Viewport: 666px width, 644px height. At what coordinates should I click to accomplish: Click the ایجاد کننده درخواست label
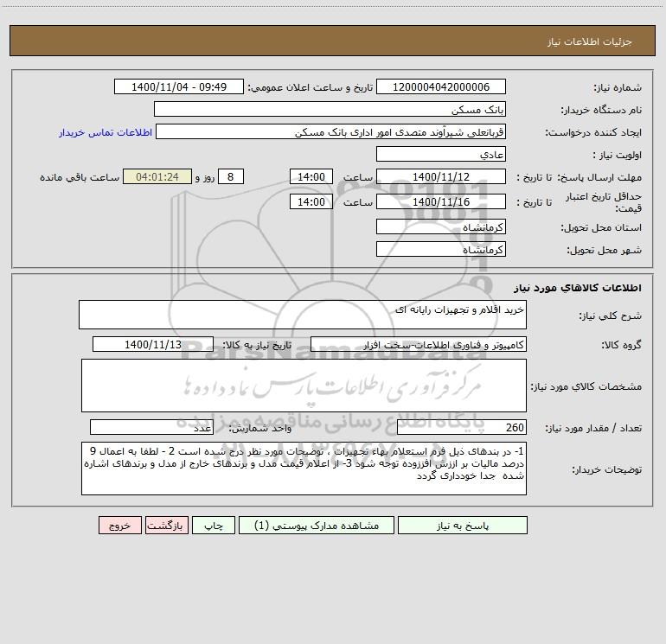point(593,132)
